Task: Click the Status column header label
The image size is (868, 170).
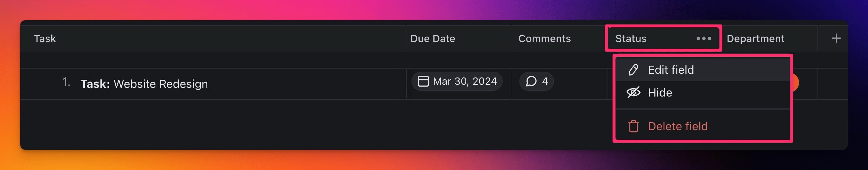Action: tap(631, 38)
